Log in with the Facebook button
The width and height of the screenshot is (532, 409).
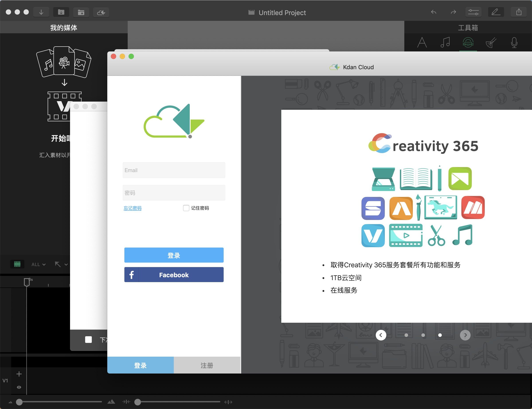tap(174, 275)
